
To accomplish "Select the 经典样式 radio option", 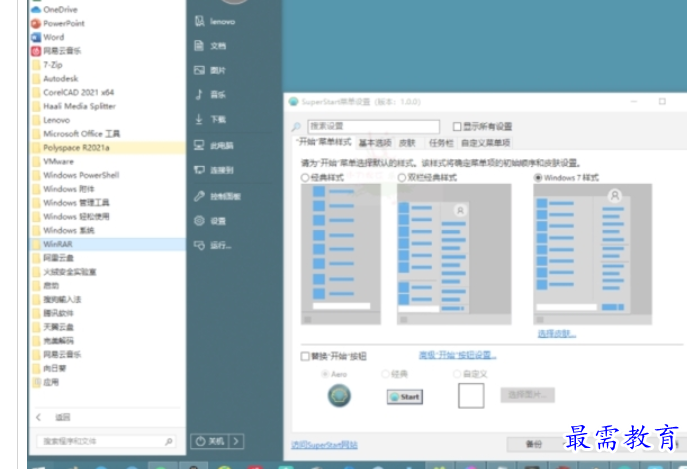I will 305,178.
